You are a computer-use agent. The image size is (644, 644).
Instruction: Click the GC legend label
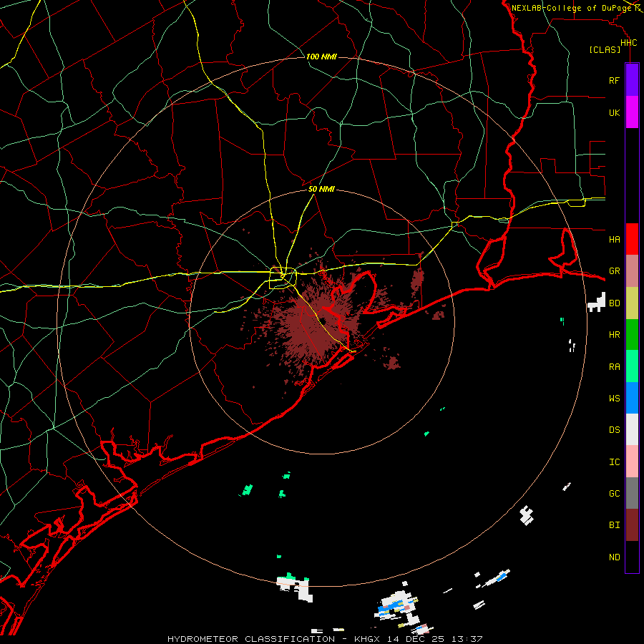(614, 494)
